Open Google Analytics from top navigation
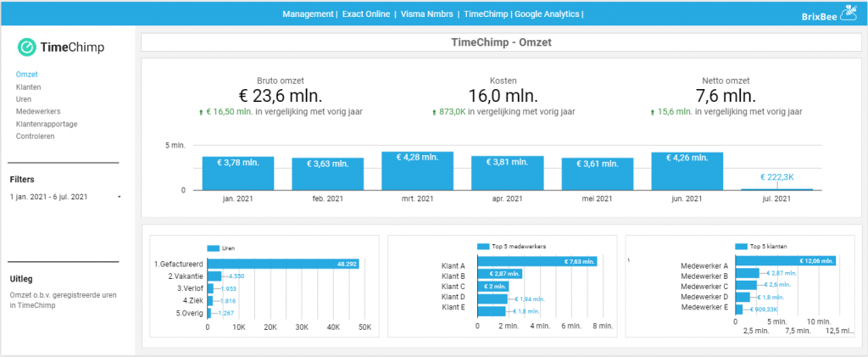This screenshot has width=868, height=357. pos(547,14)
